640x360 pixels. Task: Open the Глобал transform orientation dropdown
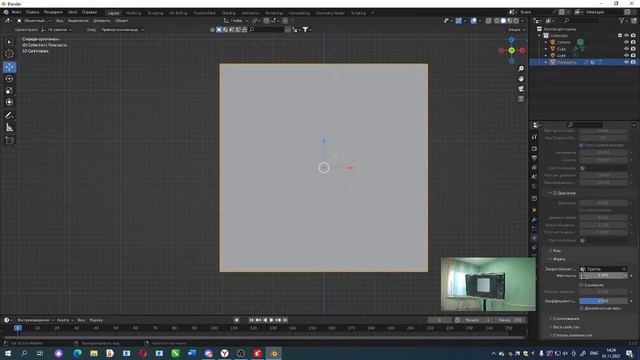coord(236,20)
